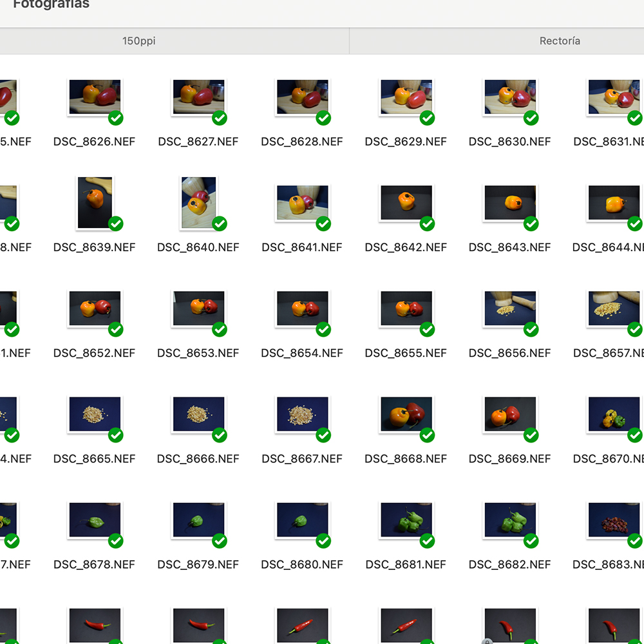Viewport: 644px width, 644px height.
Task: Select the DSC_8629.NEF pepper thumbnail
Action: [x=406, y=97]
